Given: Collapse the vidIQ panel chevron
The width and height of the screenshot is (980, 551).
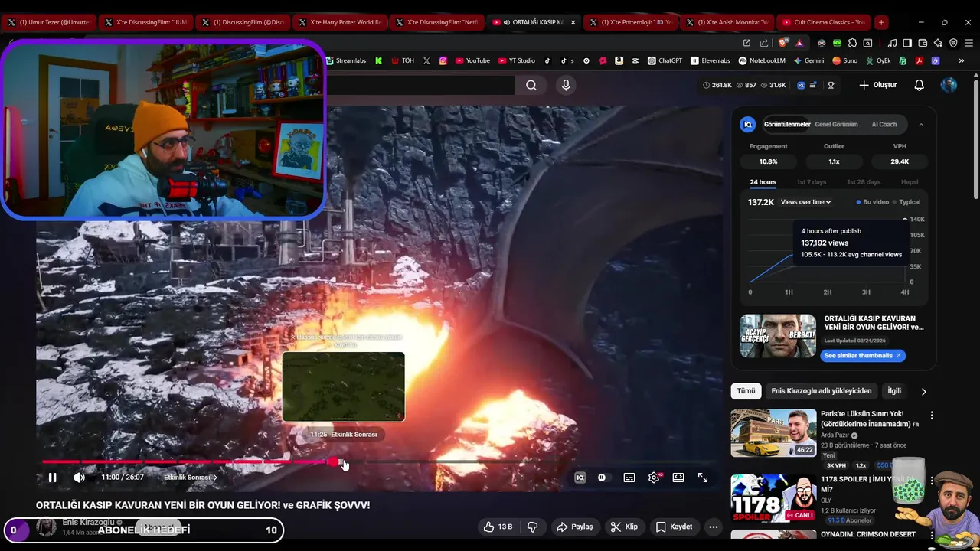Looking at the screenshot, I should (921, 124).
